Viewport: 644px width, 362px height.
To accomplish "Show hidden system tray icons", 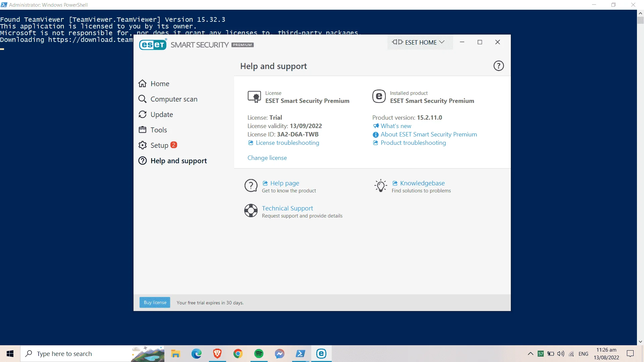I will pos(530,354).
